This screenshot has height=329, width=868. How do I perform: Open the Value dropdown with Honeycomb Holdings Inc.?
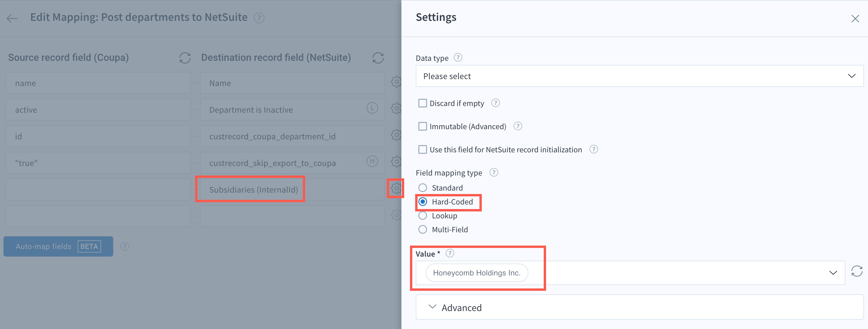(x=630, y=273)
